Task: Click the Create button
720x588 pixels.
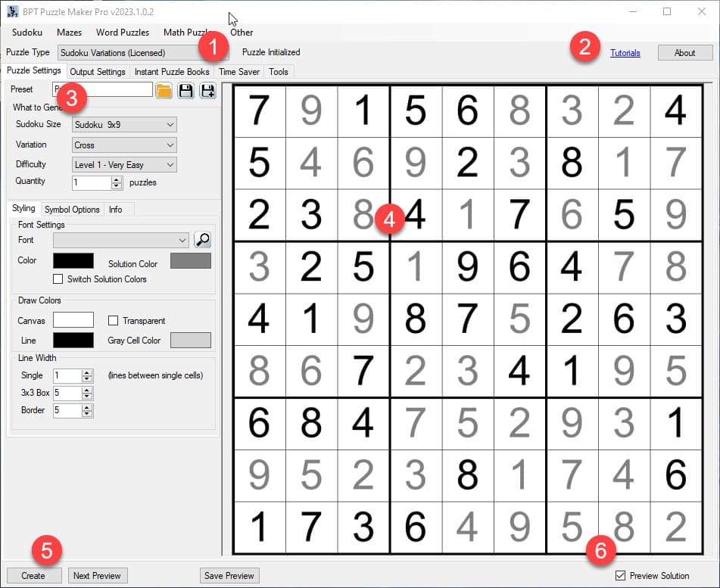Action: 33,576
